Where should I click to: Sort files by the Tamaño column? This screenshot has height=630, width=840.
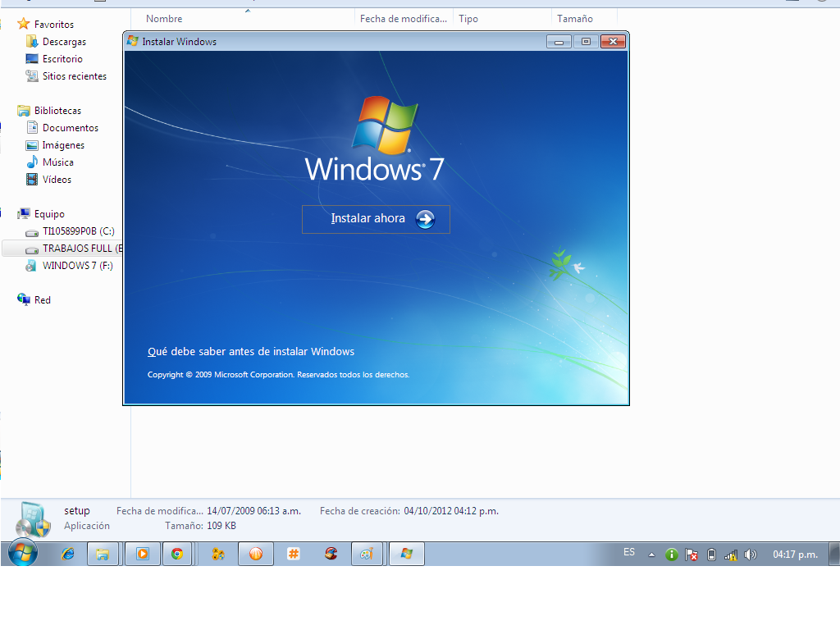click(575, 19)
